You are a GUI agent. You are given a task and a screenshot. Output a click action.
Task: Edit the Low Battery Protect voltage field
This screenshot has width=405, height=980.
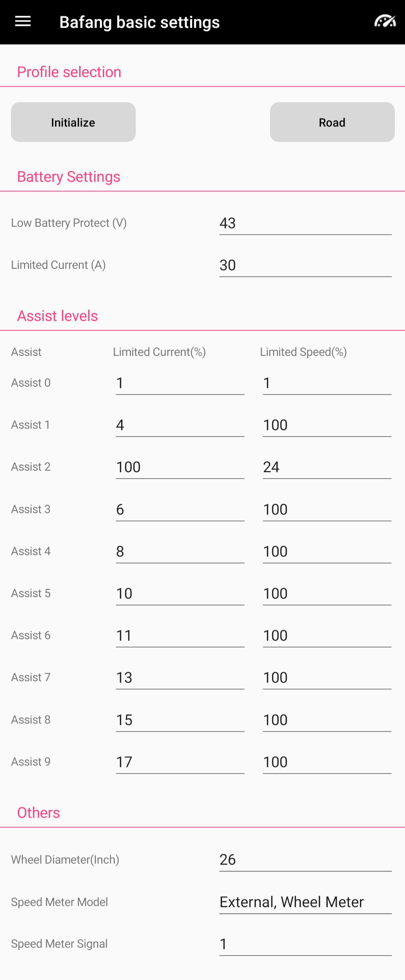305,223
